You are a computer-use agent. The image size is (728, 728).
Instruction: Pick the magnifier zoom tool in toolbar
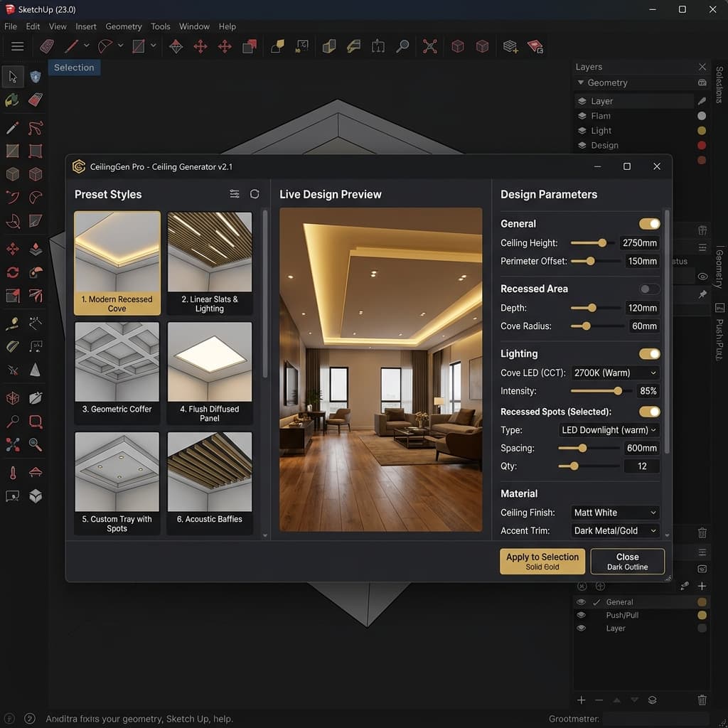[402, 46]
